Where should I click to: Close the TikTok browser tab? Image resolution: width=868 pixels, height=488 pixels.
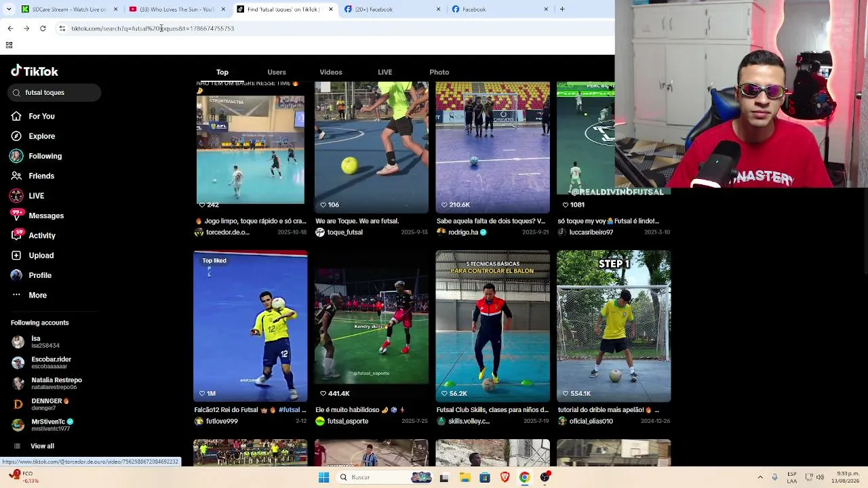click(331, 9)
